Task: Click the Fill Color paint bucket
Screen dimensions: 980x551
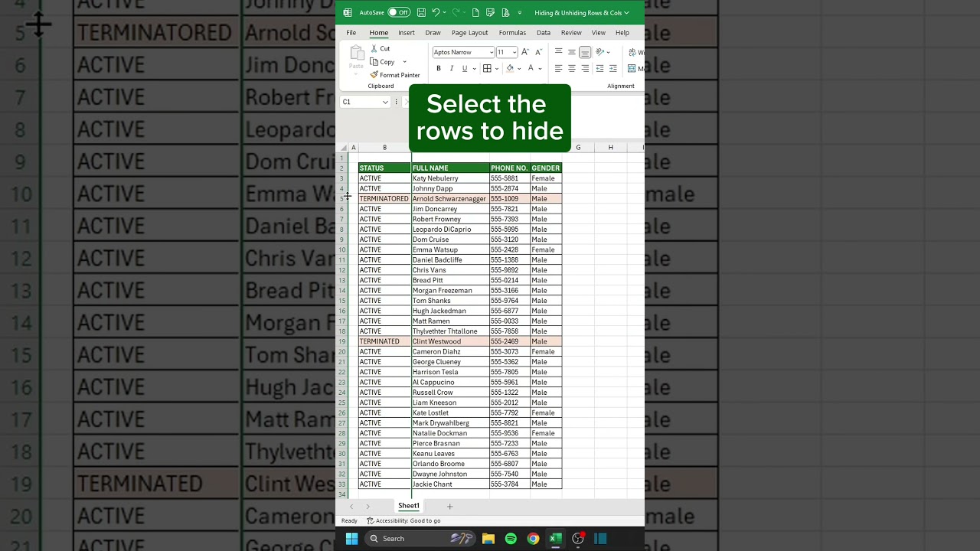Action: point(510,68)
